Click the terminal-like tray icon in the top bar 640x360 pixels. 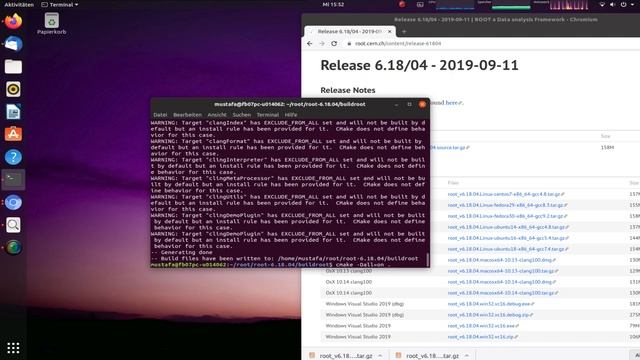(x=420, y=4)
